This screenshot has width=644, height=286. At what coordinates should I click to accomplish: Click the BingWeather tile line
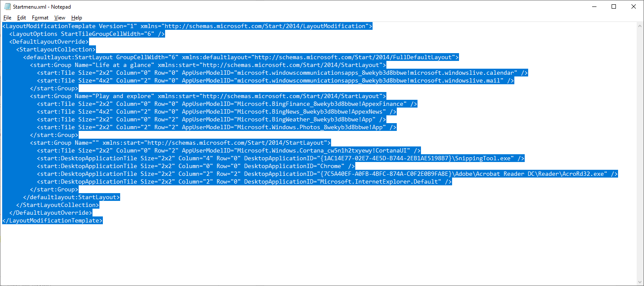pyautogui.click(x=211, y=120)
